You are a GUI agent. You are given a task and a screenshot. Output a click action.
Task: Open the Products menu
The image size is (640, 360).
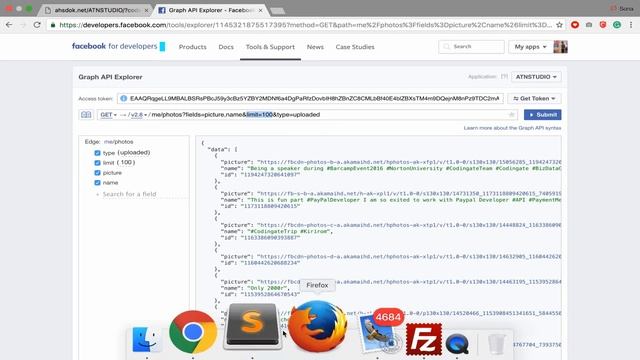pyautogui.click(x=193, y=47)
